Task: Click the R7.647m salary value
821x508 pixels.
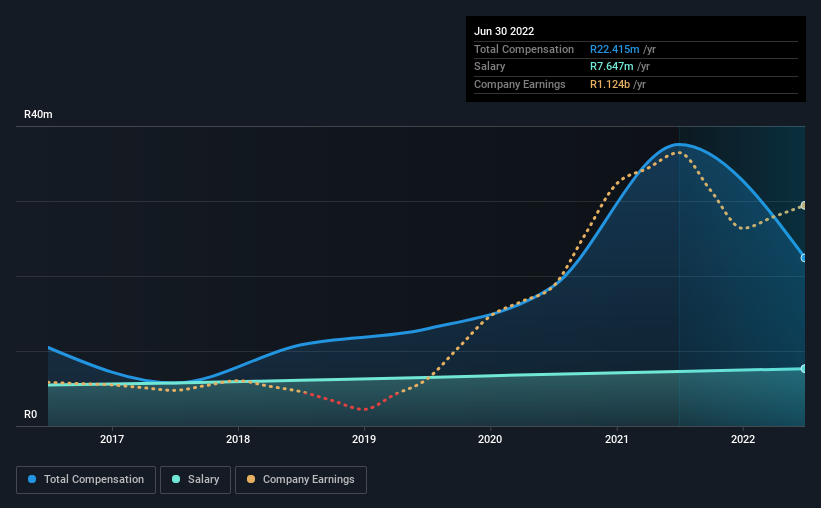Action: click(x=612, y=67)
